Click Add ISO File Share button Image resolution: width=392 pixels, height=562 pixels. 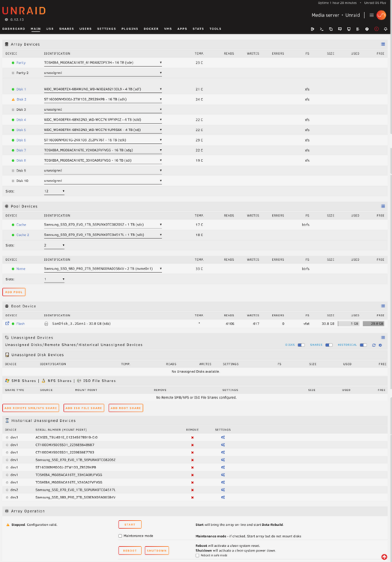click(x=83, y=408)
